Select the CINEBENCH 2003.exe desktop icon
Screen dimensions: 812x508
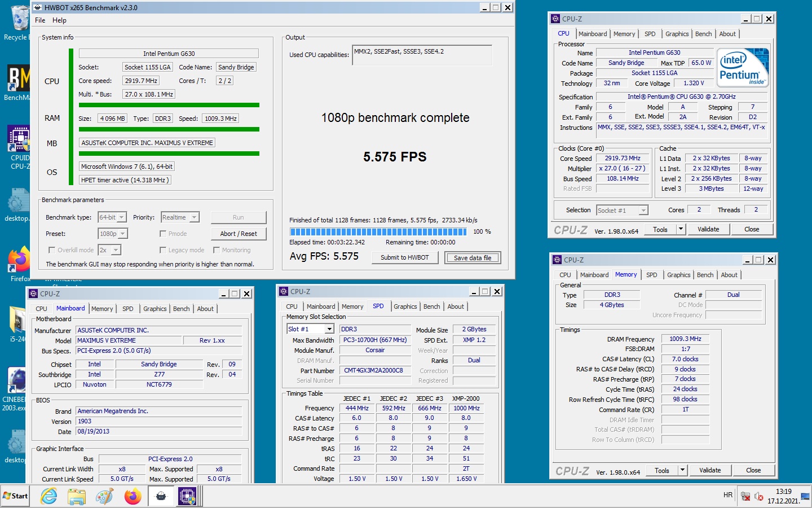tap(15, 388)
